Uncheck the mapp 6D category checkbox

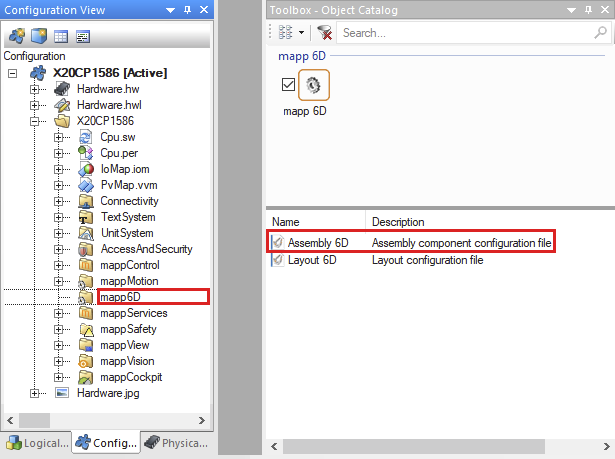(x=288, y=84)
